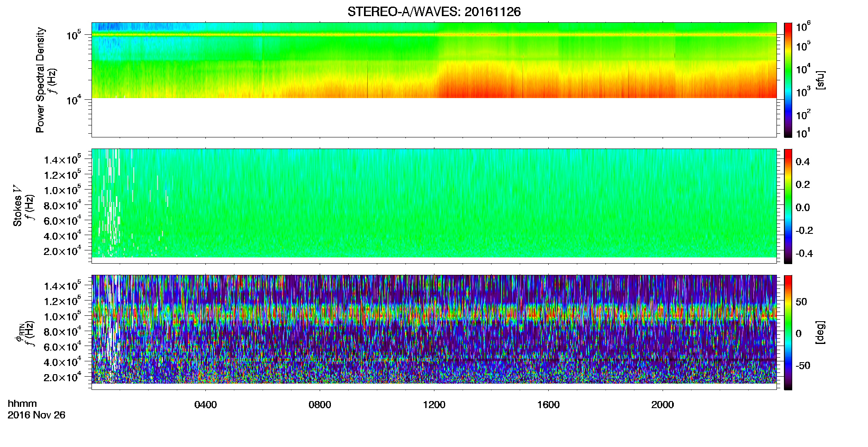The image size is (868, 447).
Task: Click the Power Spectral Density axis label
Action: (x=40, y=80)
